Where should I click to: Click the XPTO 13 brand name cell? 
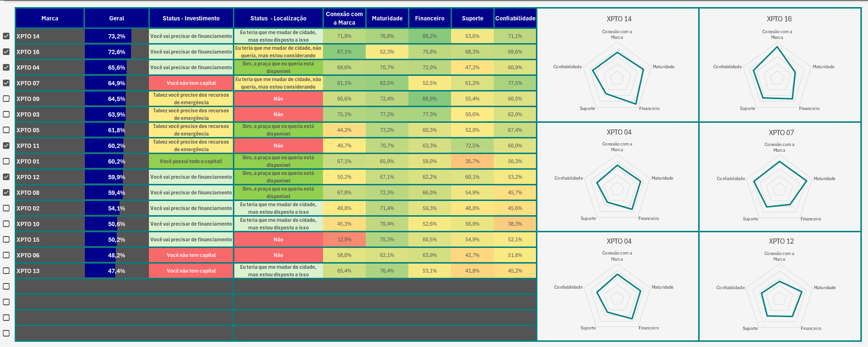pos(50,271)
